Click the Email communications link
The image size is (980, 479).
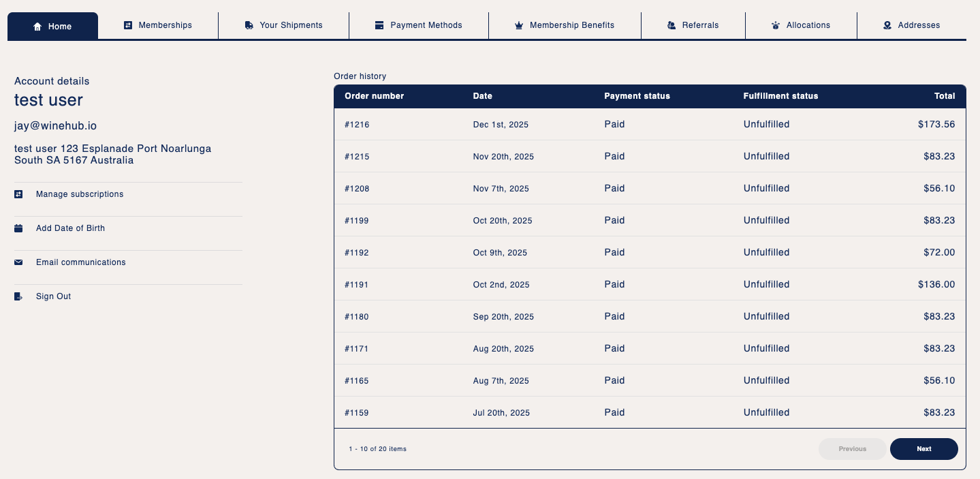pos(81,262)
